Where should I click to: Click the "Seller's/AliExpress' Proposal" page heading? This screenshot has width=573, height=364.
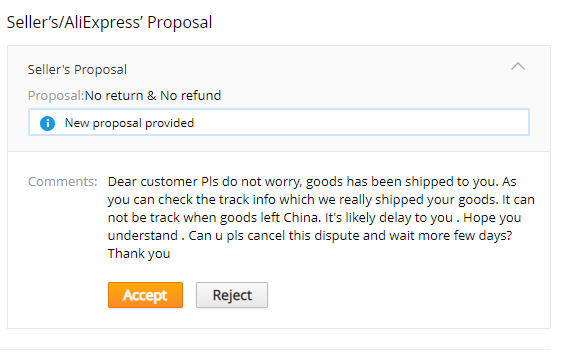110,22
